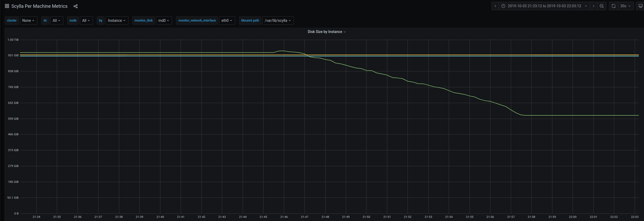Share the dashboard via share icon
This screenshot has height=221, width=644.
pyautogui.click(x=76, y=6)
